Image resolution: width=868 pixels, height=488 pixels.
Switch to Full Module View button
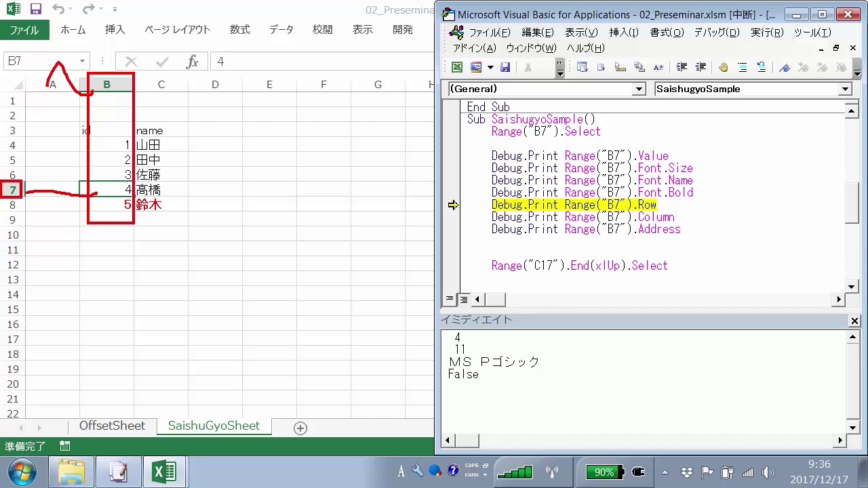coord(464,299)
